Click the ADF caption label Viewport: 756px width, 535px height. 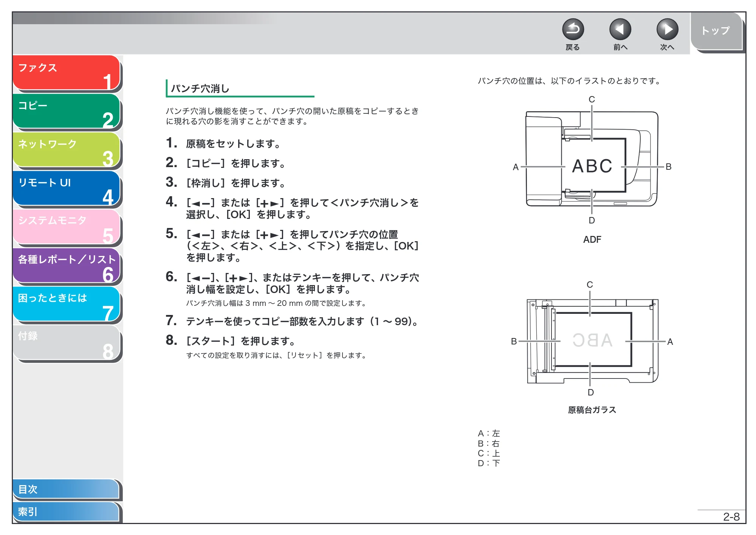(592, 239)
